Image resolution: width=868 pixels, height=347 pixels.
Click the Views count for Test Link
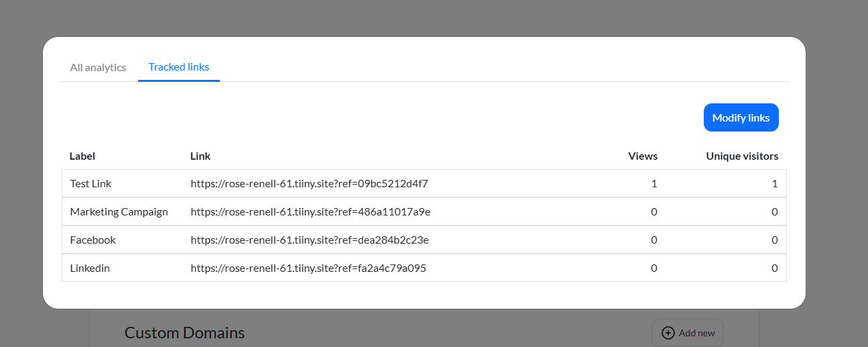pos(654,183)
